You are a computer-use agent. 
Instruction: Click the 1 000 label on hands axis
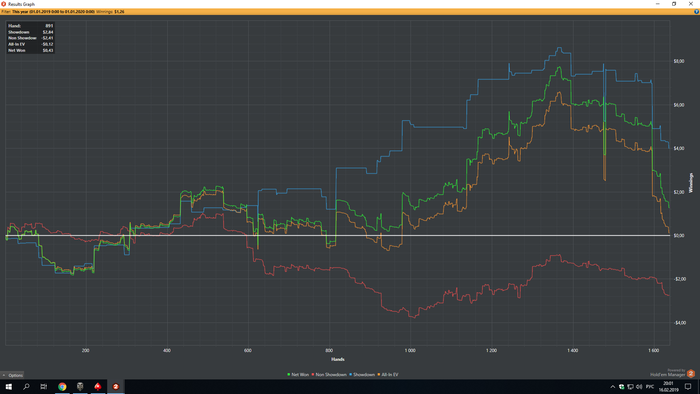pos(410,350)
